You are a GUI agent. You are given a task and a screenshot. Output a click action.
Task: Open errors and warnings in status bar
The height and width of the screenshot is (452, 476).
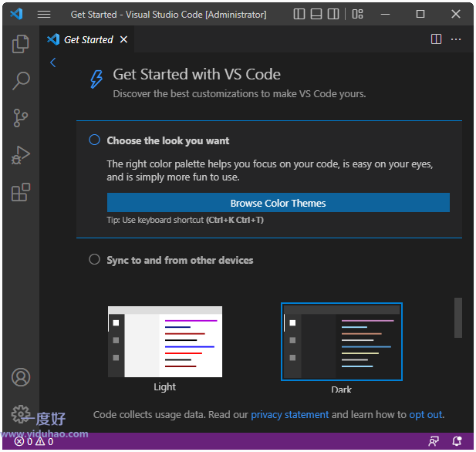[x=34, y=442]
